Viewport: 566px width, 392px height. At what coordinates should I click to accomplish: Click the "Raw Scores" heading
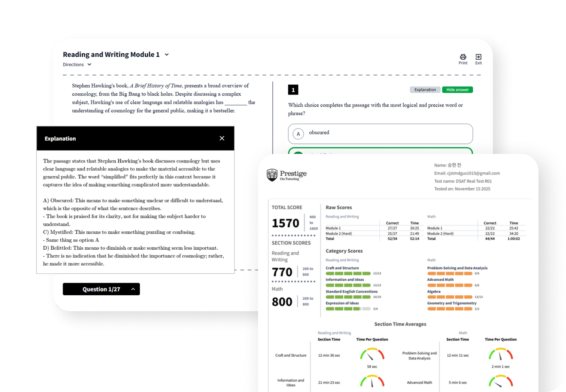pos(339,208)
